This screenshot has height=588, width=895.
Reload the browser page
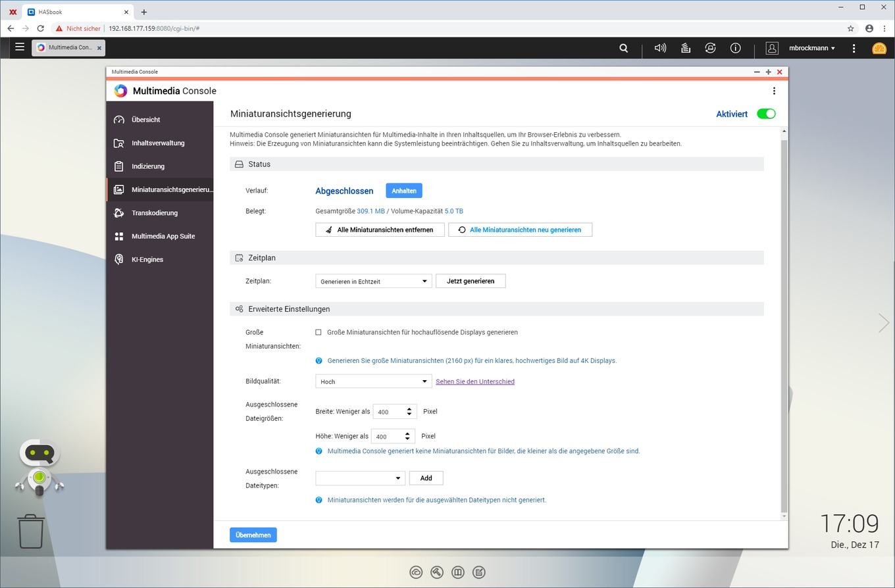click(41, 28)
